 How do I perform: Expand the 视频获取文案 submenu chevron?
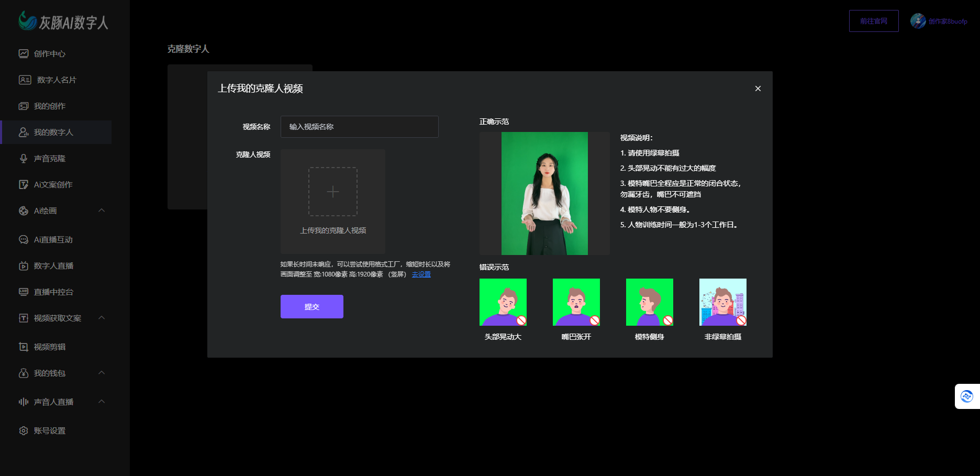(102, 318)
